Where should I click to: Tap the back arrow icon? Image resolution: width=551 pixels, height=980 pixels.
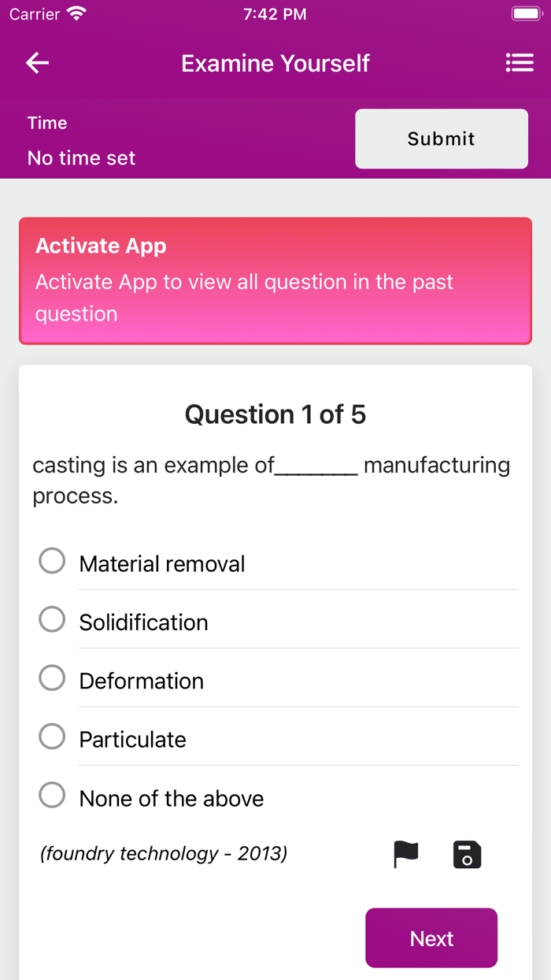(37, 63)
